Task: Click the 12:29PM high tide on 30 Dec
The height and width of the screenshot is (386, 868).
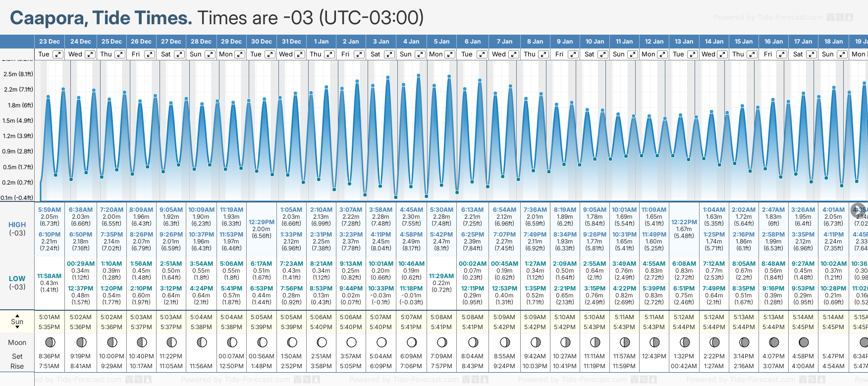Action: [261, 222]
